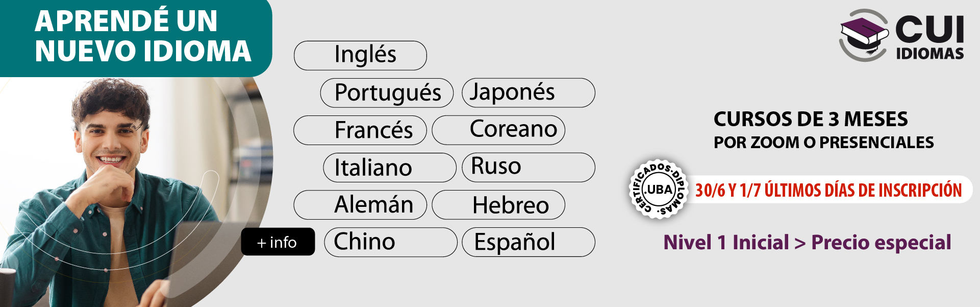Choose the Chino course option
This screenshot has height=307, width=980.
coord(391,242)
